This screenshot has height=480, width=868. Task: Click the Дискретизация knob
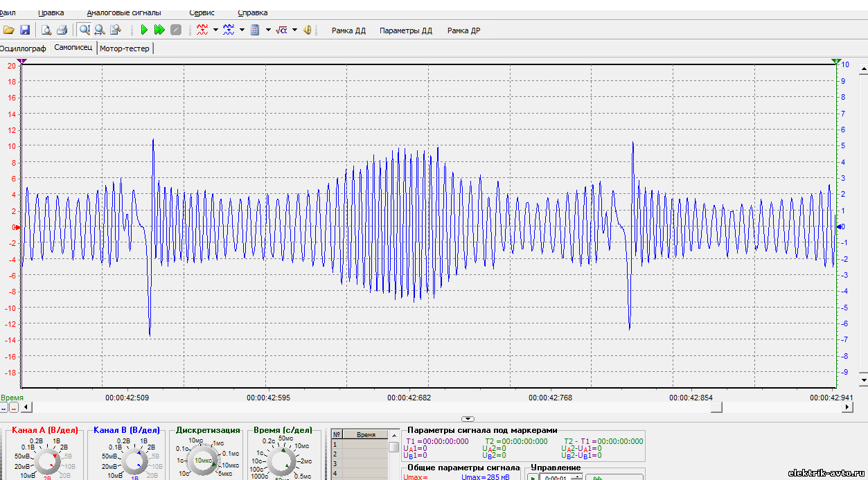[x=204, y=461]
